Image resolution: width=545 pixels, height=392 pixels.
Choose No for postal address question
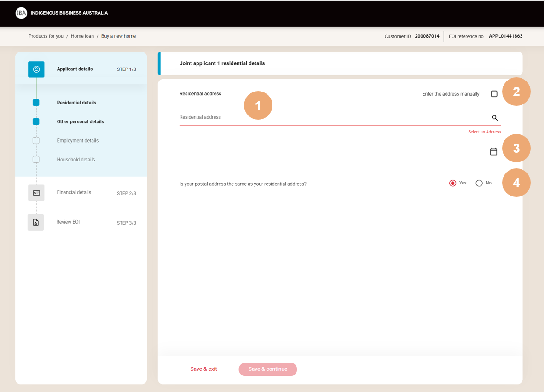coord(479,183)
